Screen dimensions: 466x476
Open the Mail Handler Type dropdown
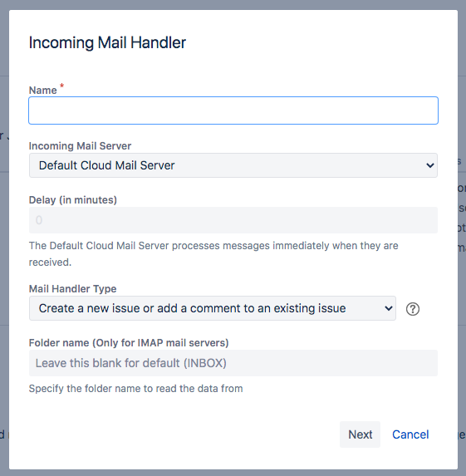(x=213, y=308)
